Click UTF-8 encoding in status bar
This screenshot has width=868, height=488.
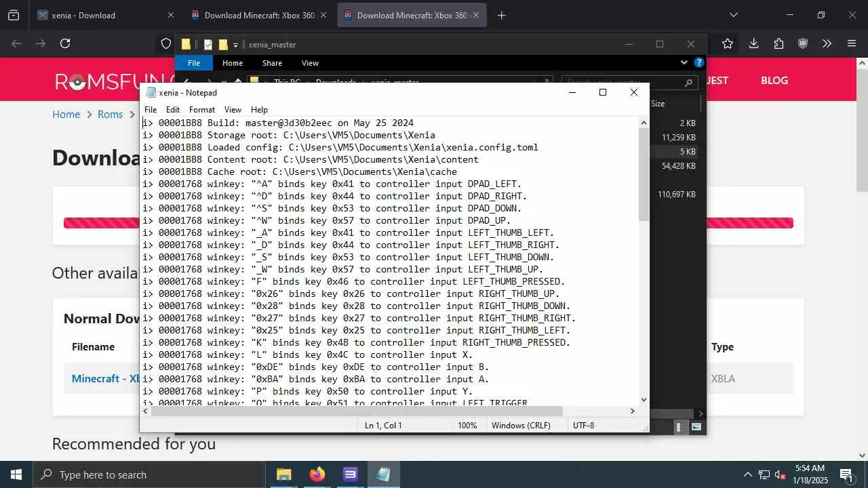pos(583,425)
